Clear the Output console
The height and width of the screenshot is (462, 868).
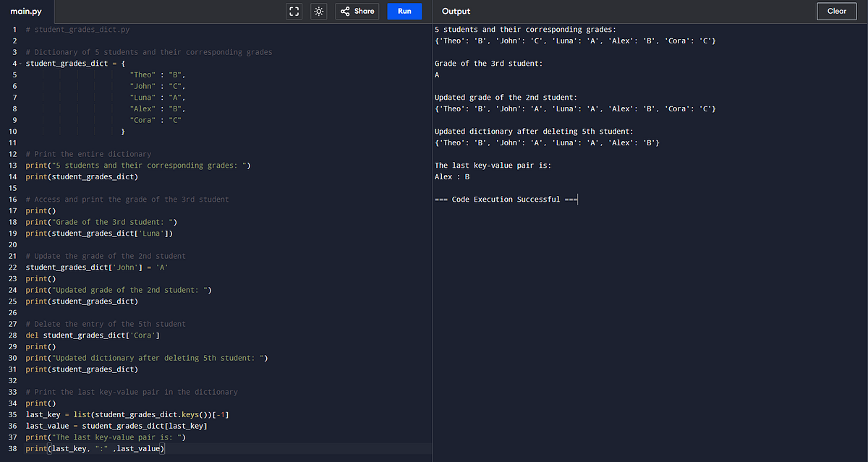(x=836, y=11)
